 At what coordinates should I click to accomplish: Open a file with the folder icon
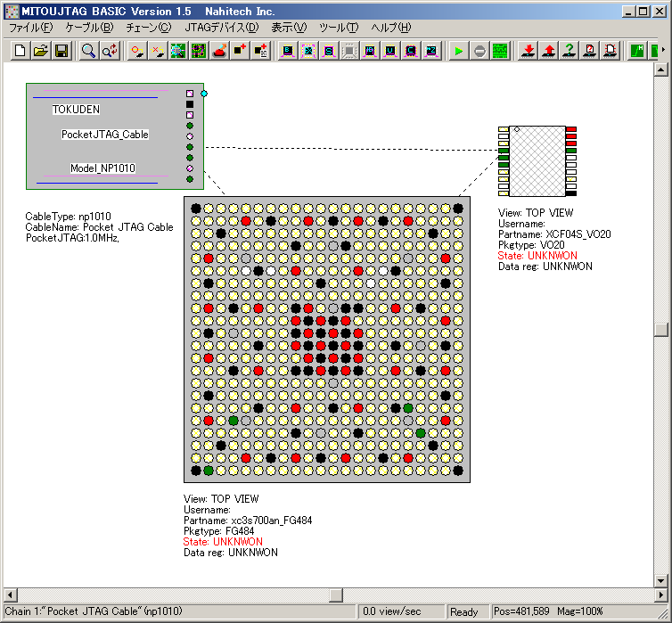pyautogui.click(x=41, y=51)
